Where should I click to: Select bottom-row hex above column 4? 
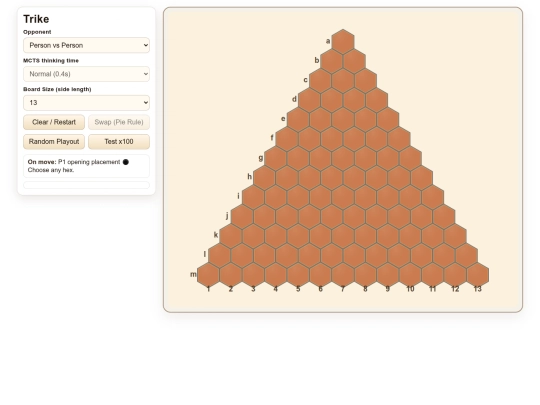click(275, 275)
